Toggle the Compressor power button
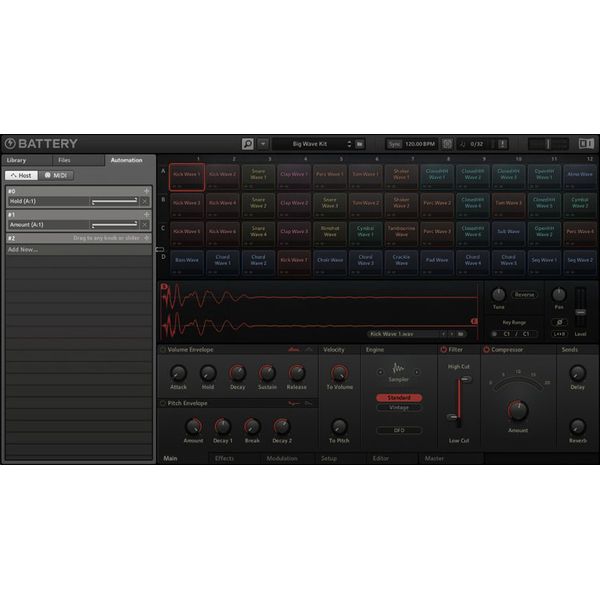This screenshot has height=600, width=600. pos(486,349)
